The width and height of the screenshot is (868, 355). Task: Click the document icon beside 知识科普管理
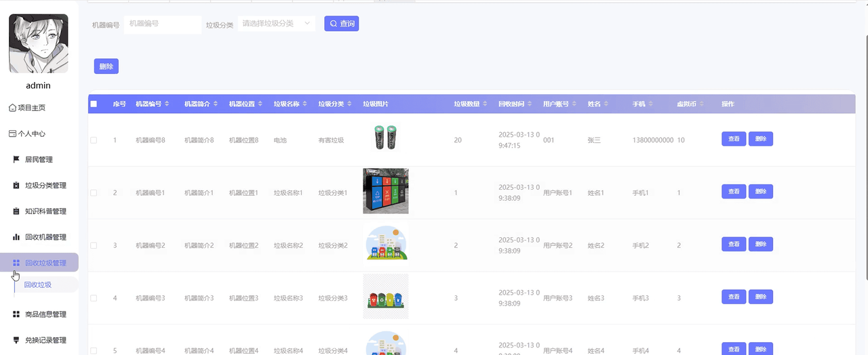(16, 211)
